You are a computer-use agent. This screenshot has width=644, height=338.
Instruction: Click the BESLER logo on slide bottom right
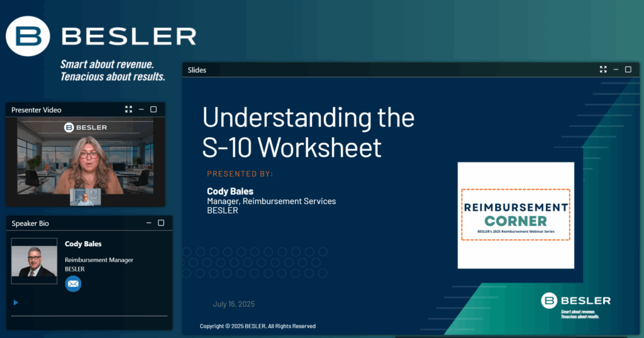(x=575, y=305)
